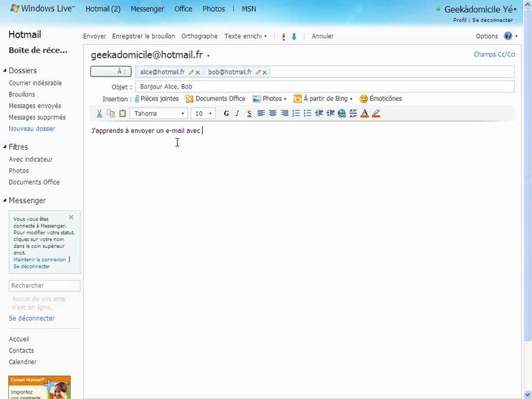532x399 pixels.
Task: Insert a numbered list
Action: click(x=296, y=113)
